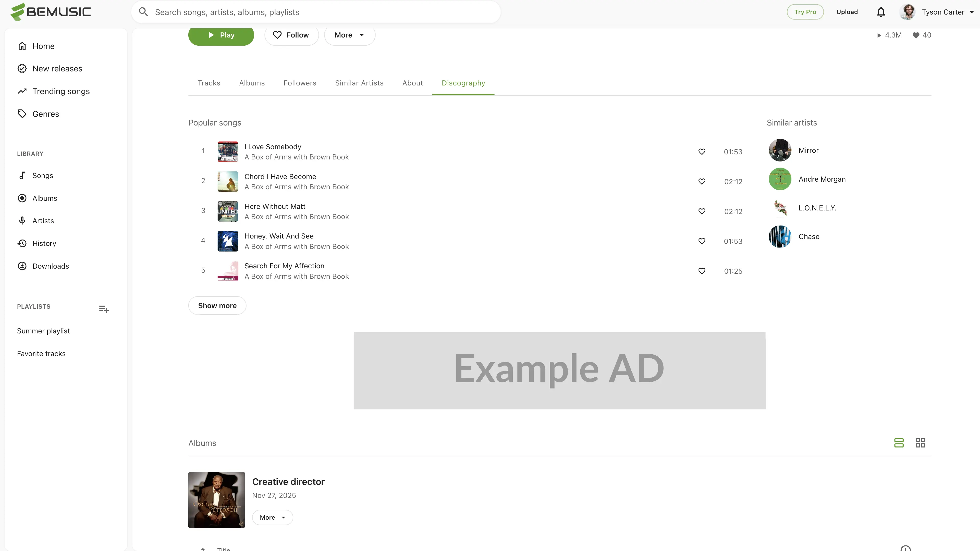The height and width of the screenshot is (551, 980).
Task: Like the song Honey, Wait And See
Action: tap(702, 241)
